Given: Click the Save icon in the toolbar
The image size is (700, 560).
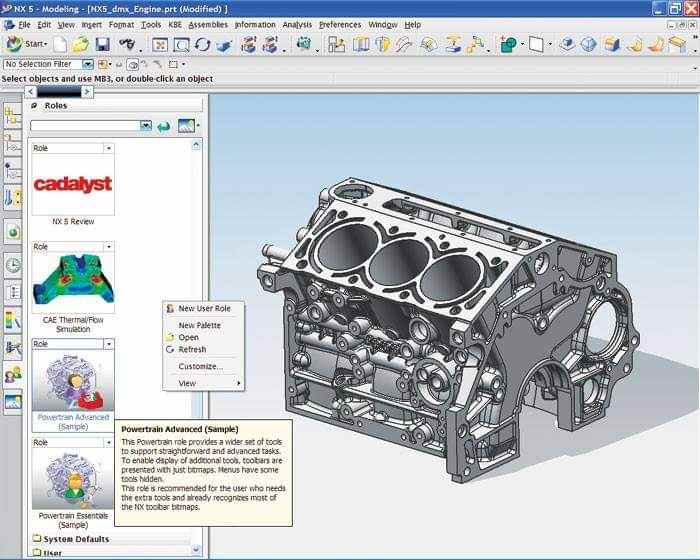Looking at the screenshot, I should (102, 44).
